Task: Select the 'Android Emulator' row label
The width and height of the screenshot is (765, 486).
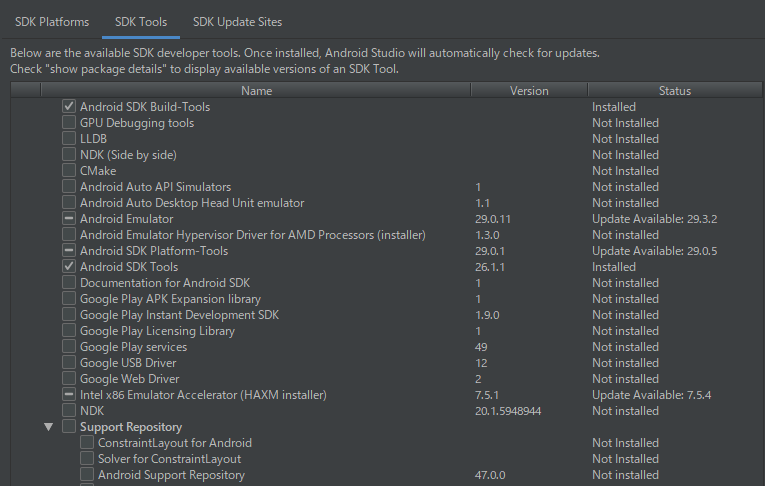Action: pos(126,219)
